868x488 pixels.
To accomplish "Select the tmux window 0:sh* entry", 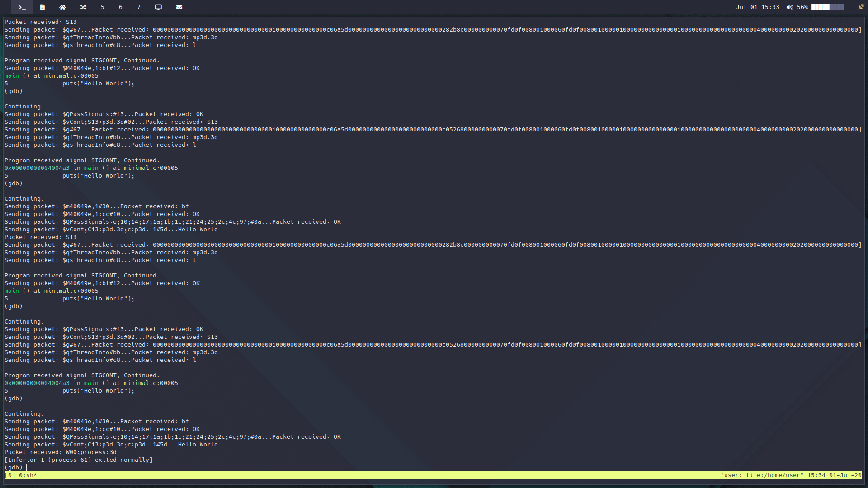I will (28, 475).
